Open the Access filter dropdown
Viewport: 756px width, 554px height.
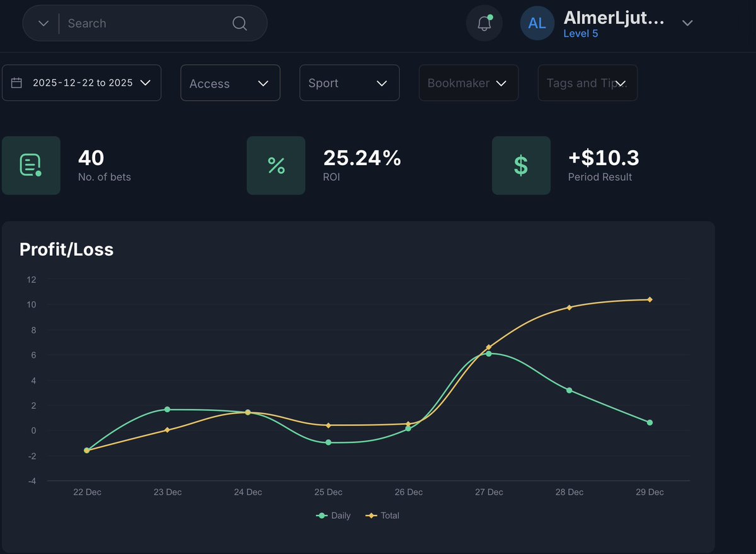tap(230, 82)
